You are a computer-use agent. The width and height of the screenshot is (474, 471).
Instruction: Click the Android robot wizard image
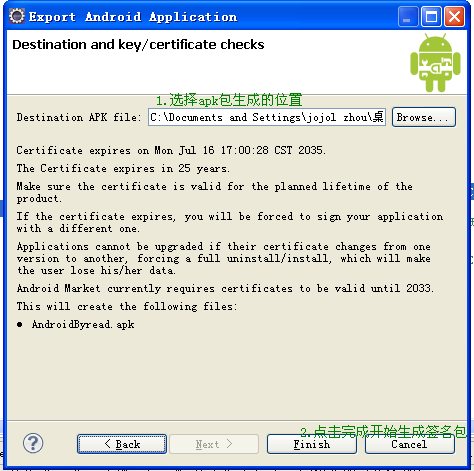(x=435, y=62)
